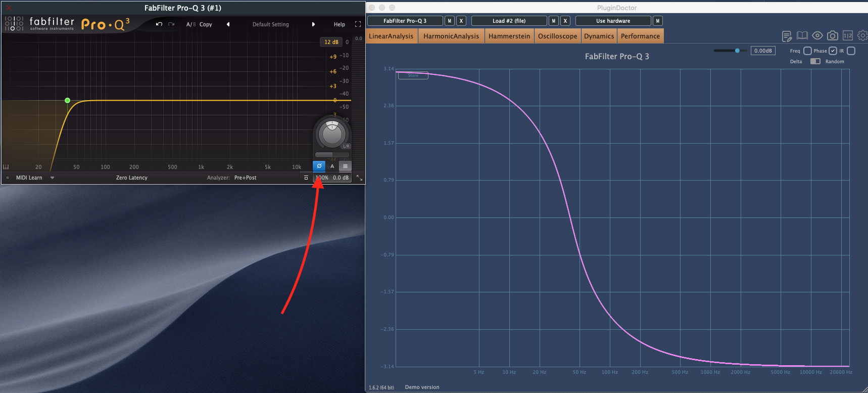This screenshot has width=868, height=393.
Task: Click the eye view icon
Action: 817,35
